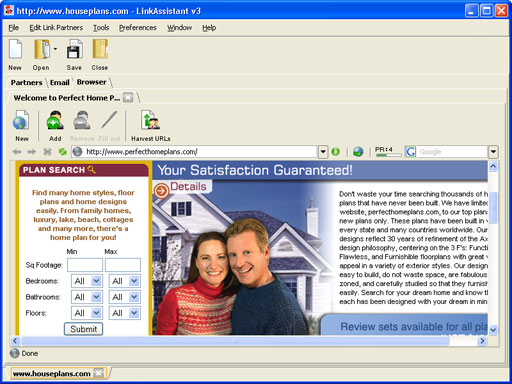Click the horizontal scrollbar thumb
This screenshot has height=384, width=512.
pyautogui.click(x=235, y=341)
